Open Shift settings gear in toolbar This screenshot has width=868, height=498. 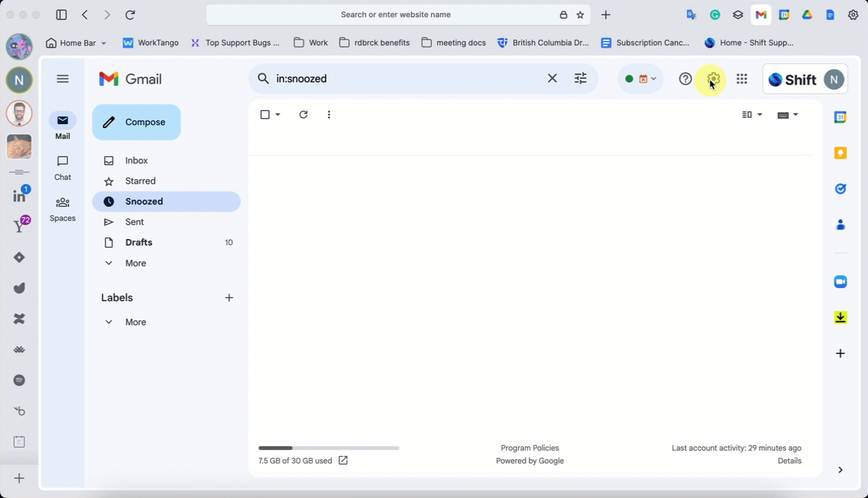(853, 15)
